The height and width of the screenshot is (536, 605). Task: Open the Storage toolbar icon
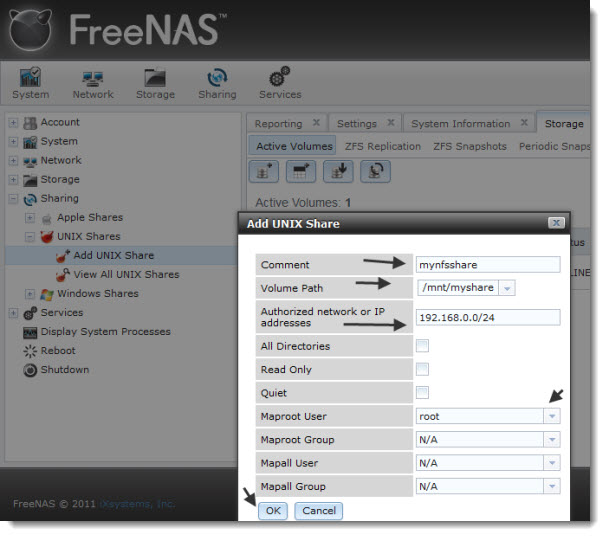(x=155, y=83)
